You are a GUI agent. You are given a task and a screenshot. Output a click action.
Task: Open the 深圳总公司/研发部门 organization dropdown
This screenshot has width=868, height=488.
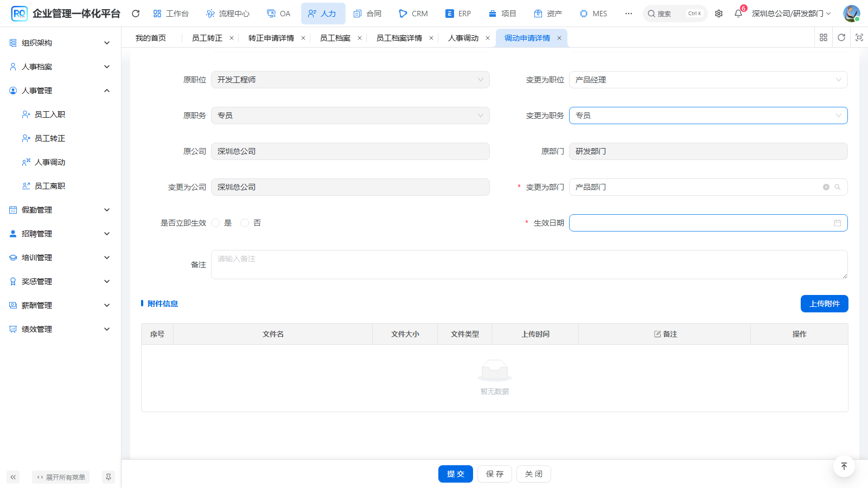[791, 14]
